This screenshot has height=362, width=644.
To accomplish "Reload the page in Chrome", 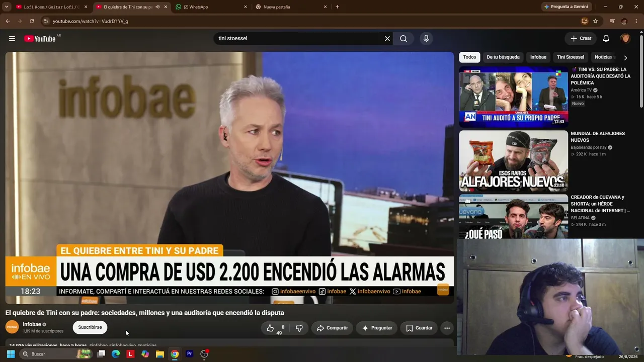I will tap(32, 21).
